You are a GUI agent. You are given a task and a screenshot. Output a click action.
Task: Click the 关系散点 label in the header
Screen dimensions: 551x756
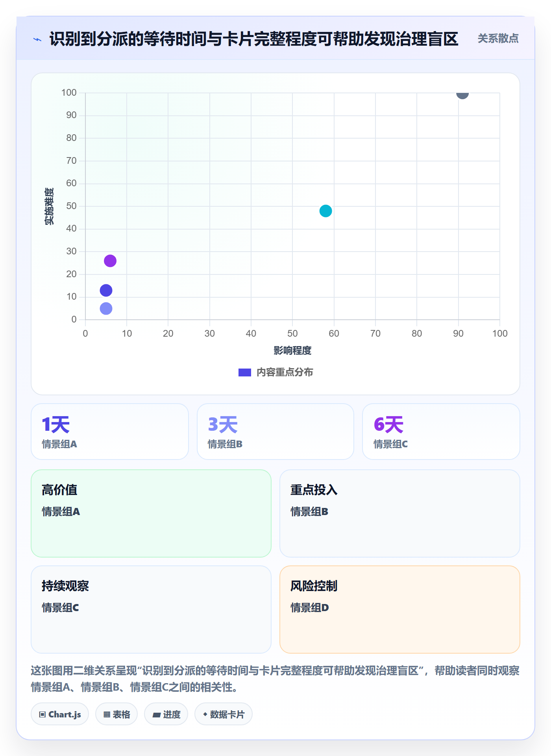[x=498, y=39]
